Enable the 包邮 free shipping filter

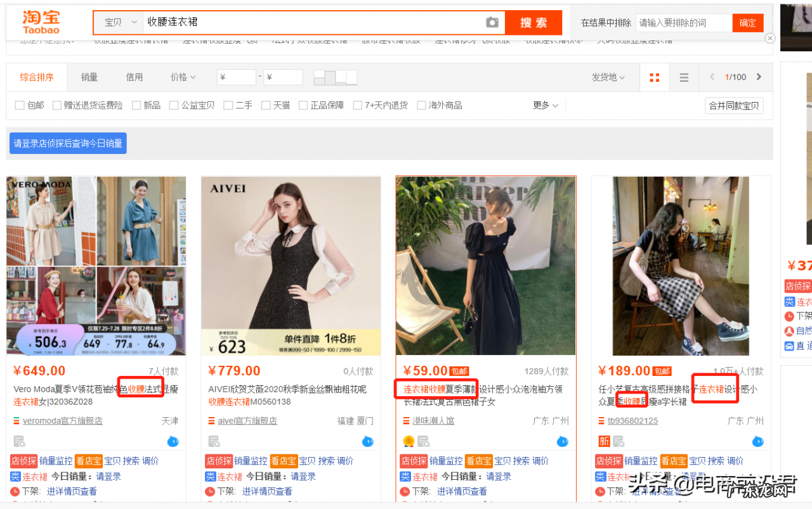pos(20,105)
